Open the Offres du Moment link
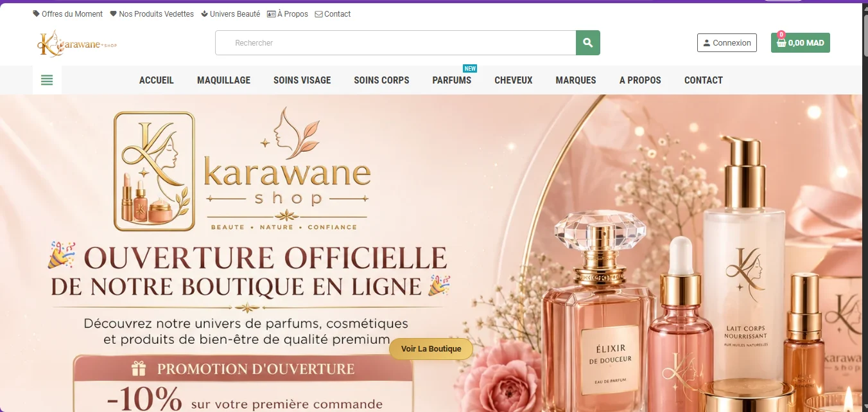868x412 pixels. click(x=73, y=14)
